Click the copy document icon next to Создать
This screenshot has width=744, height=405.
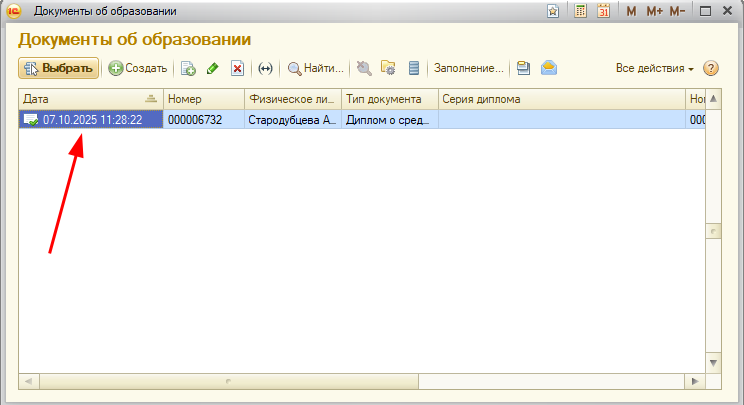point(187,68)
